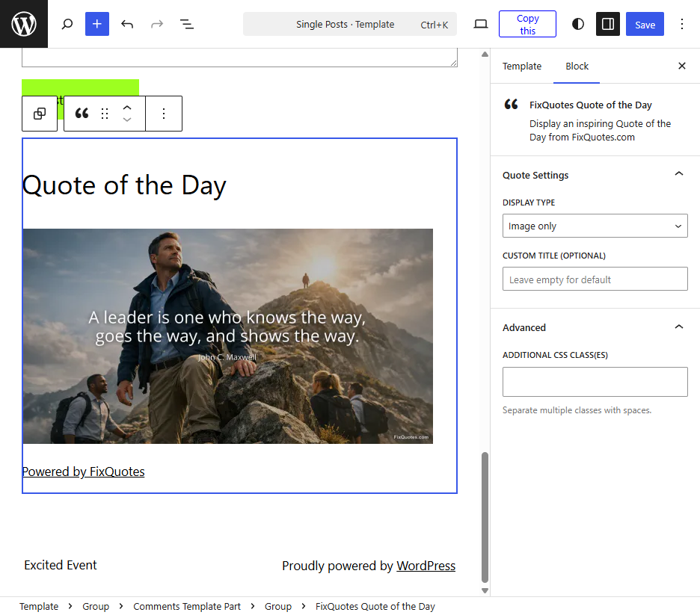This screenshot has height=615, width=700.
Task: Click the Powered by FixQuotes link
Action: pos(83,472)
